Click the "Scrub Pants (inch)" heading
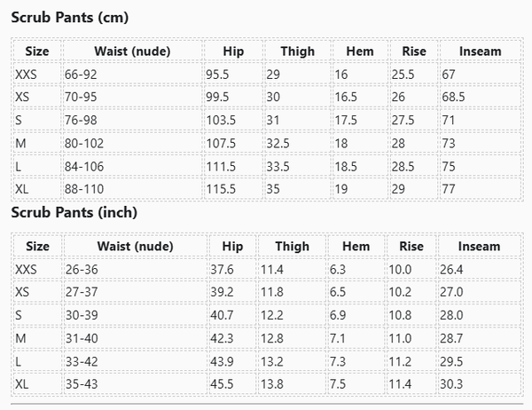Screen dimensions: 532x410 point(74,213)
